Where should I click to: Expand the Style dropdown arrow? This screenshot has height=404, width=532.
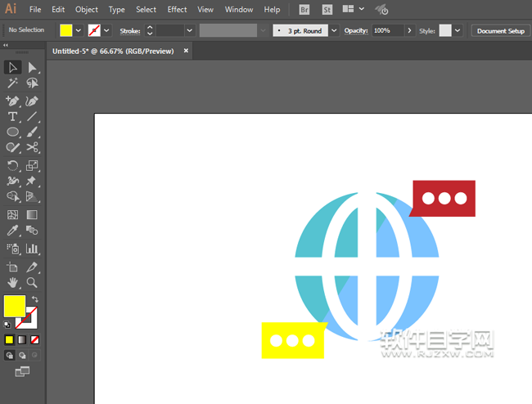(x=458, y=30)
